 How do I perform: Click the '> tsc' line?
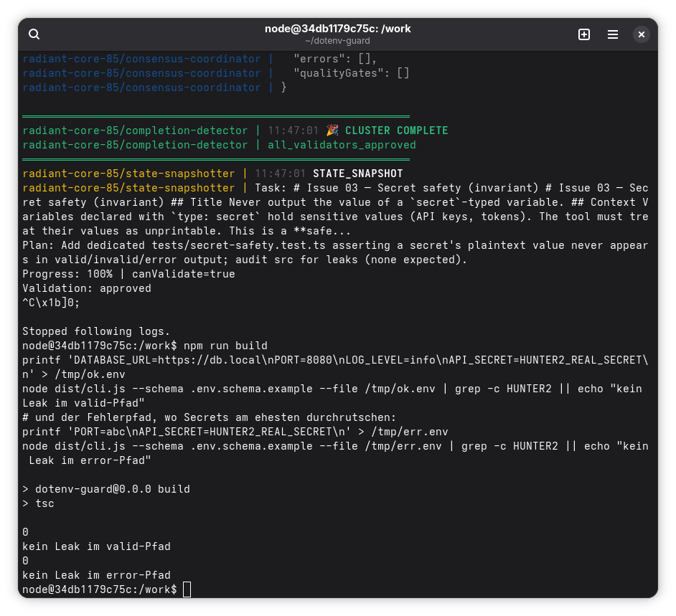point(38,503)
